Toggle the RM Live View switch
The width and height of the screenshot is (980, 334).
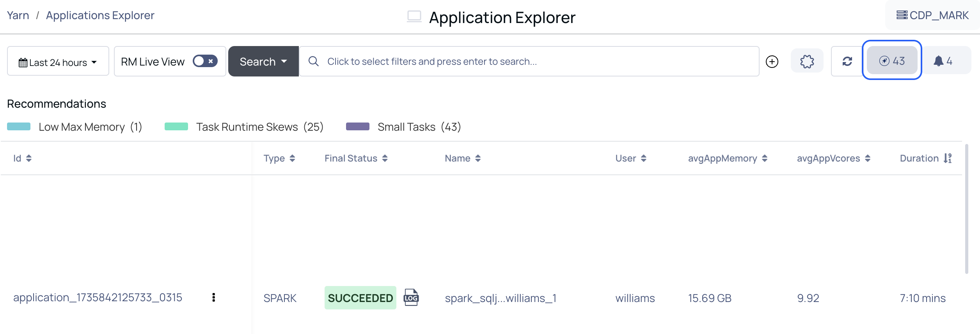point(205,61)
